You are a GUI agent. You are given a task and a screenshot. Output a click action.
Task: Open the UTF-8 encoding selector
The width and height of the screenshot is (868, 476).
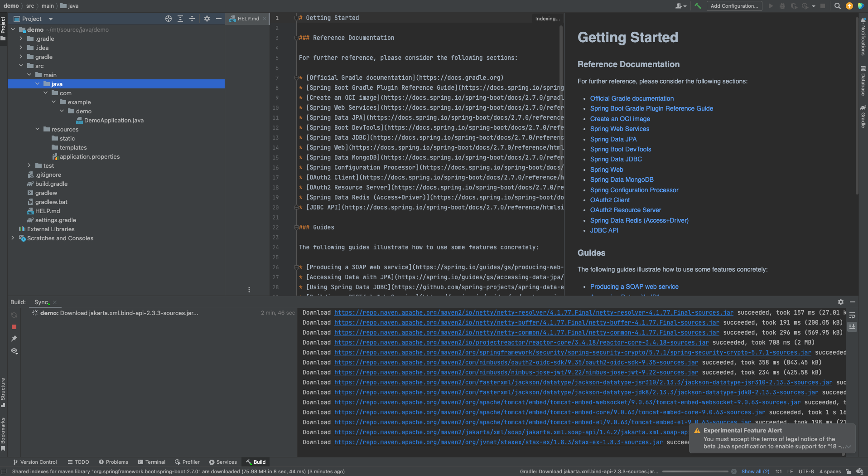806,471
